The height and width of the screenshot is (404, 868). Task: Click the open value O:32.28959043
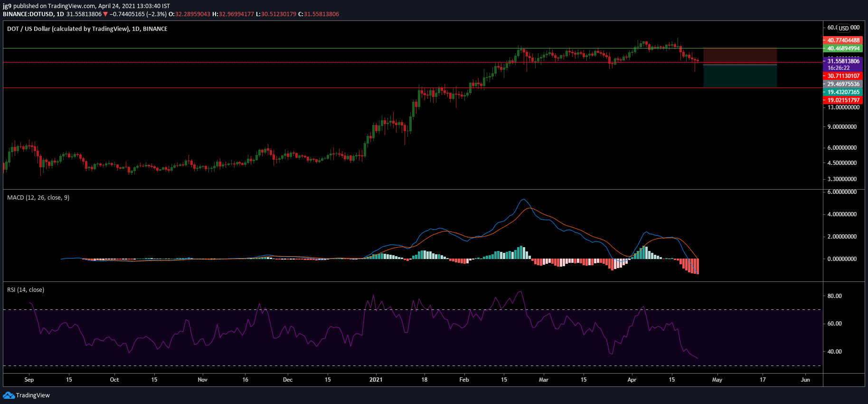(x=189, y=14)
